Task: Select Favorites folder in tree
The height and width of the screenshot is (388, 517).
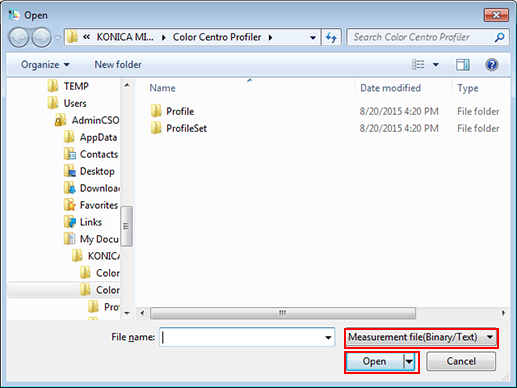Action: (x=91, y=205)
